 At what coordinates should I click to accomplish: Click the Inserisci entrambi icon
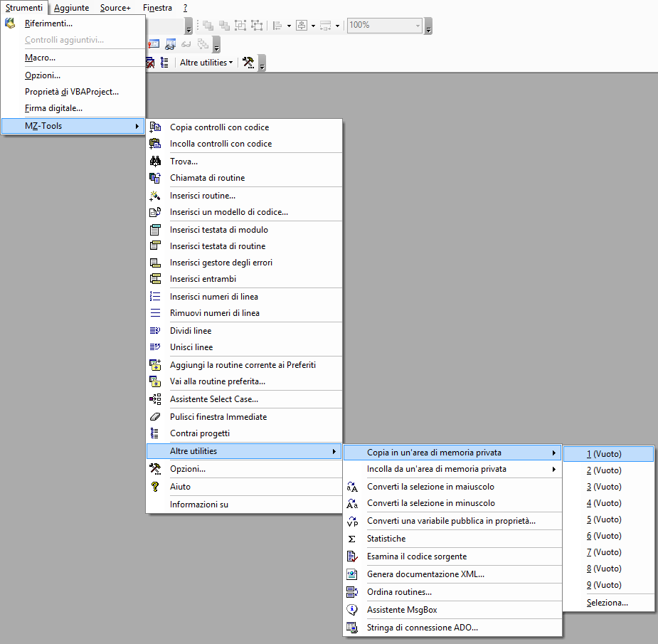[x=155, y=279]
